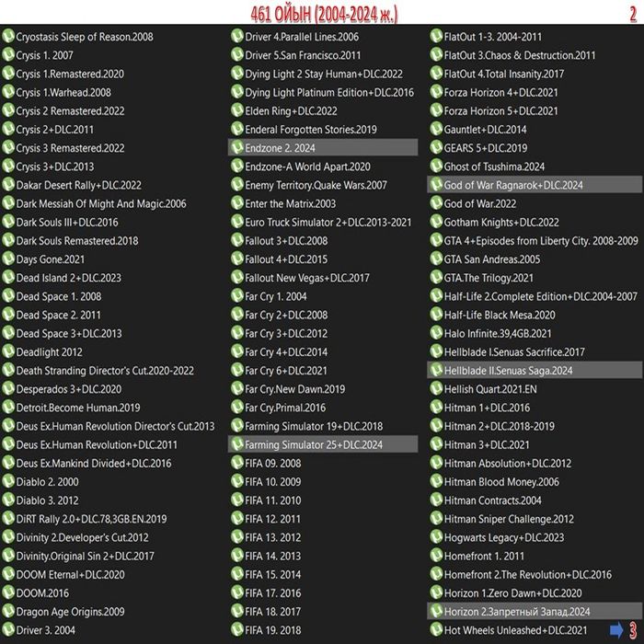Click Enderal Forgotten Stories.2019
The height and width of the screenshot is (644, 644).
point(311,130)
